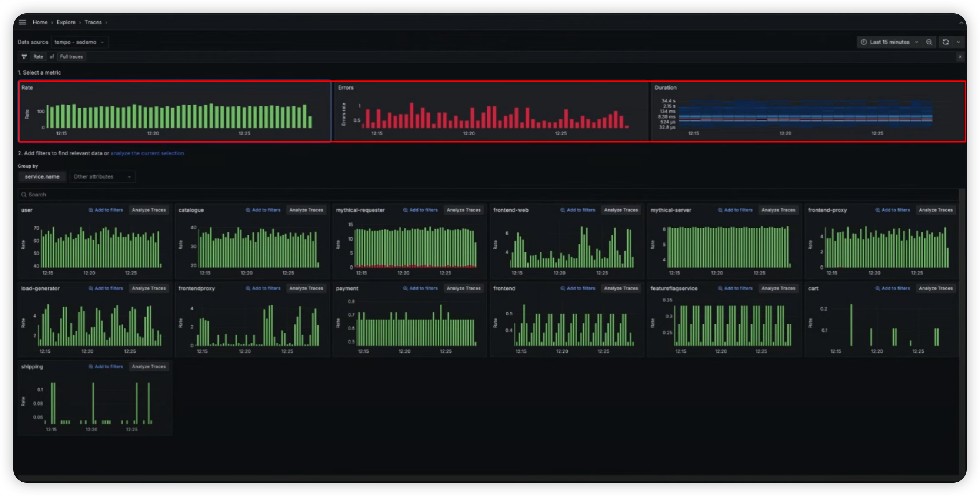Click magnifier icon in Search field
Viewport: 980px width, 496px height.
pos(24,195)
